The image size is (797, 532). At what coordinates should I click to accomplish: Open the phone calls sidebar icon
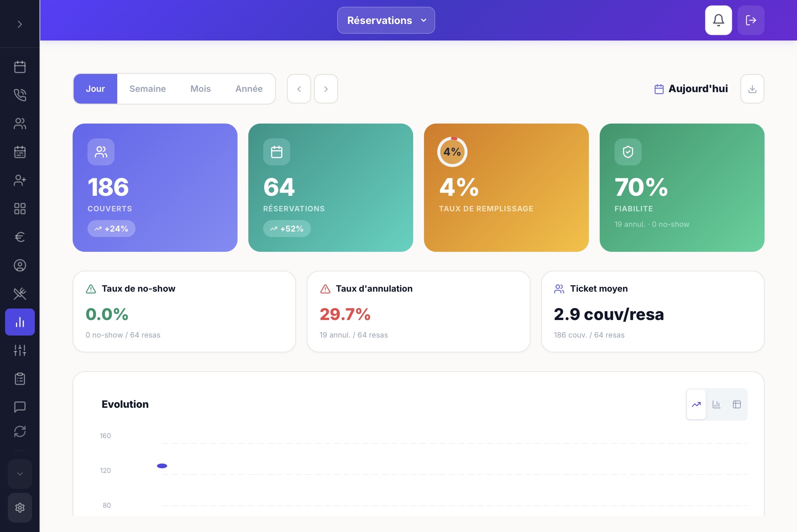(20, 95)
